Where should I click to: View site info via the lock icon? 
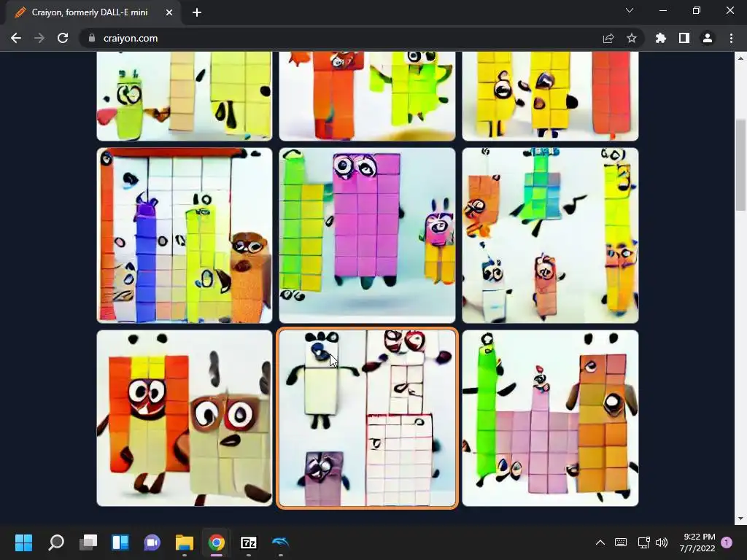[92, 38]
